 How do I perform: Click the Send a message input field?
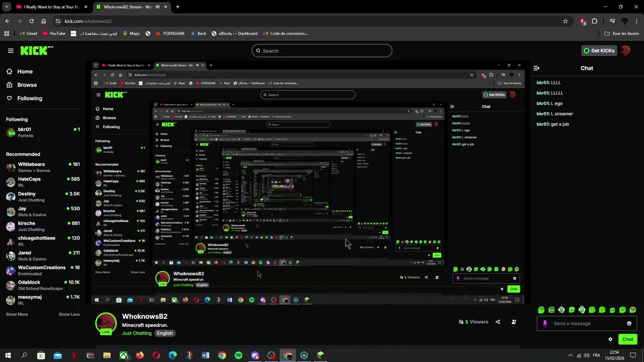click(587, 323)
